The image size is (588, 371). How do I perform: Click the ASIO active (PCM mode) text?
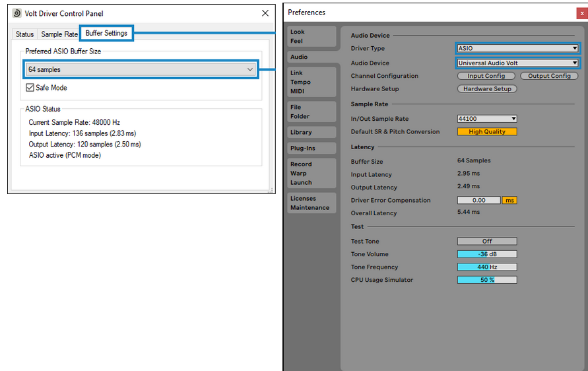pos(65,155)
